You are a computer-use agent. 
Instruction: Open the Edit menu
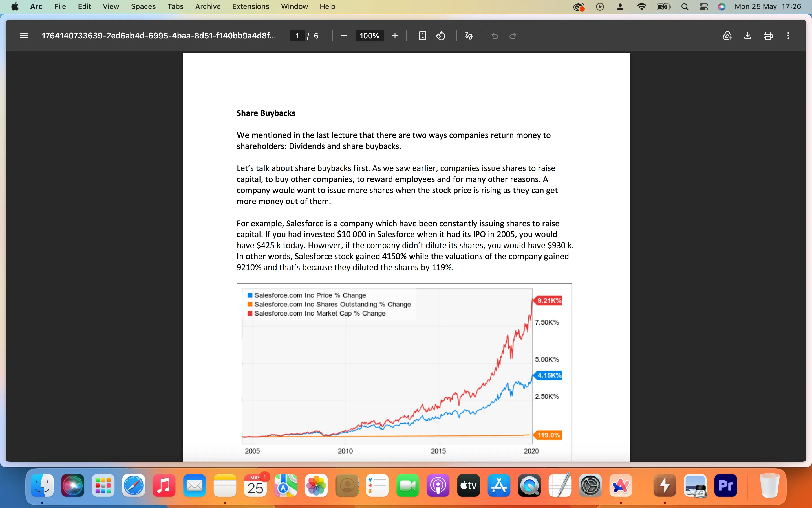[x=84, y=6]
